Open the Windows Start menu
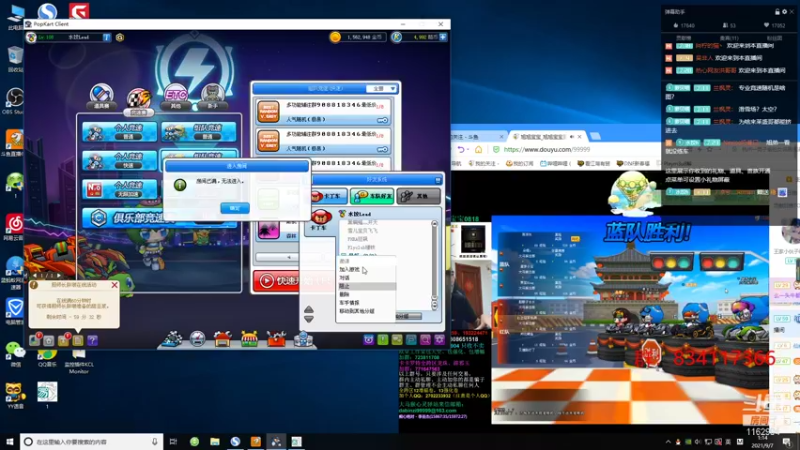Image resolution: width=800 pixels, height=450 pixels. pos(9,442)
